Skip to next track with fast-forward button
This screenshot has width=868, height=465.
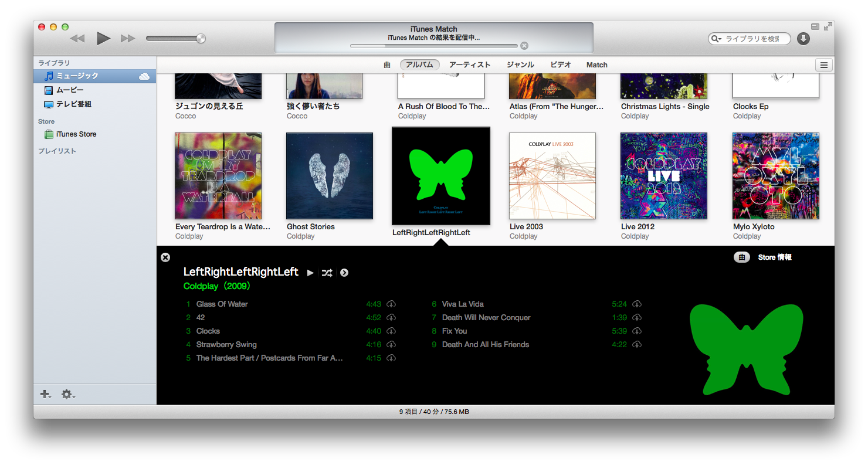point(128,39)
